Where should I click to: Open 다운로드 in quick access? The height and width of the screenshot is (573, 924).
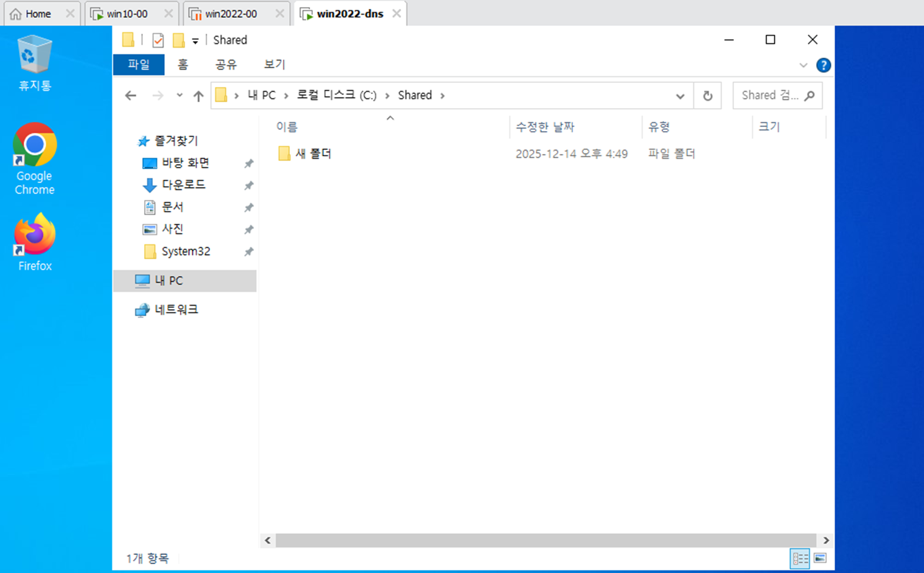pyautogui.click(x=184, y=185)
